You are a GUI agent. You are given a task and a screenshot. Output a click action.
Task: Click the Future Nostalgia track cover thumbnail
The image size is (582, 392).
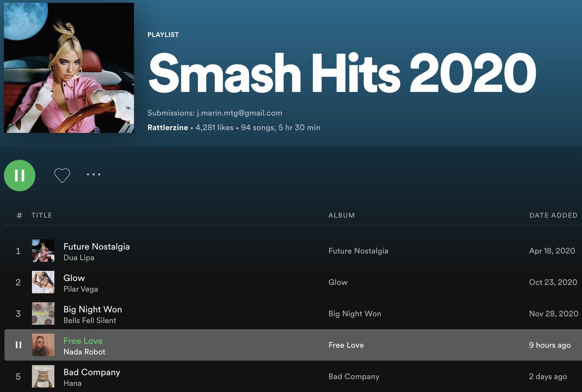coord(43,251)
